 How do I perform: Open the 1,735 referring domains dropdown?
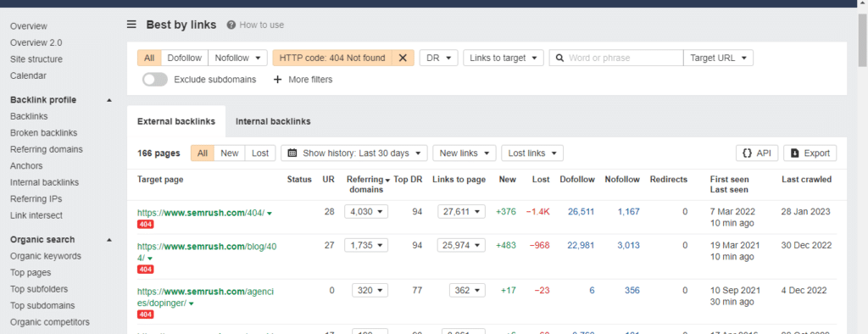[366, 245]
